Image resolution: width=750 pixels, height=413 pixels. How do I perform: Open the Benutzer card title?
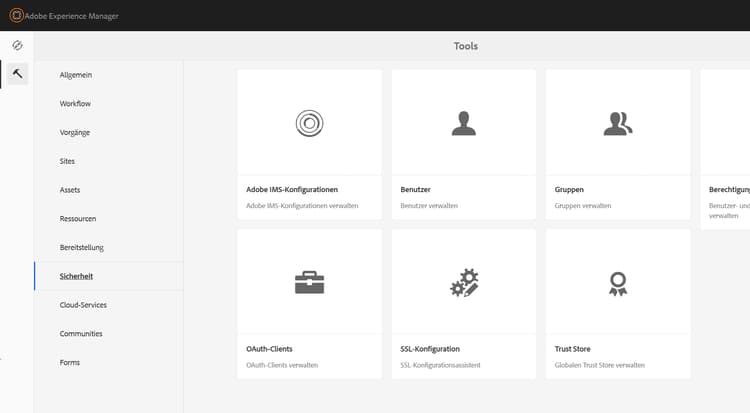415,190
